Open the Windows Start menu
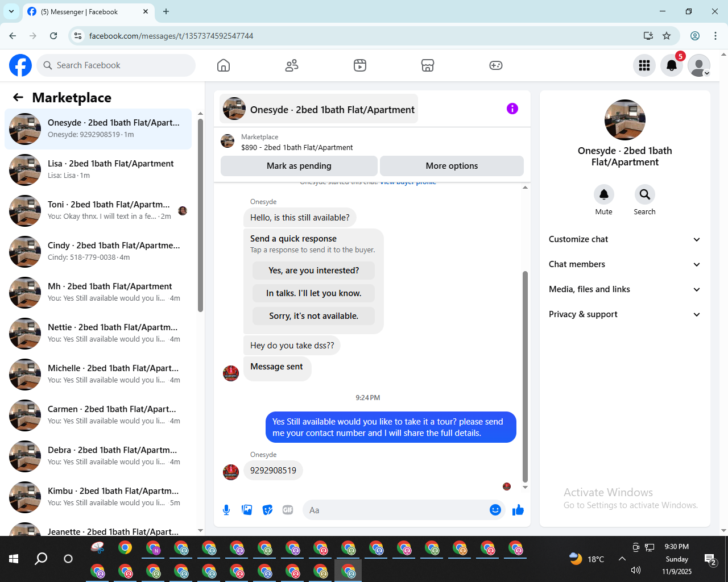 click(x=14, y=559)
